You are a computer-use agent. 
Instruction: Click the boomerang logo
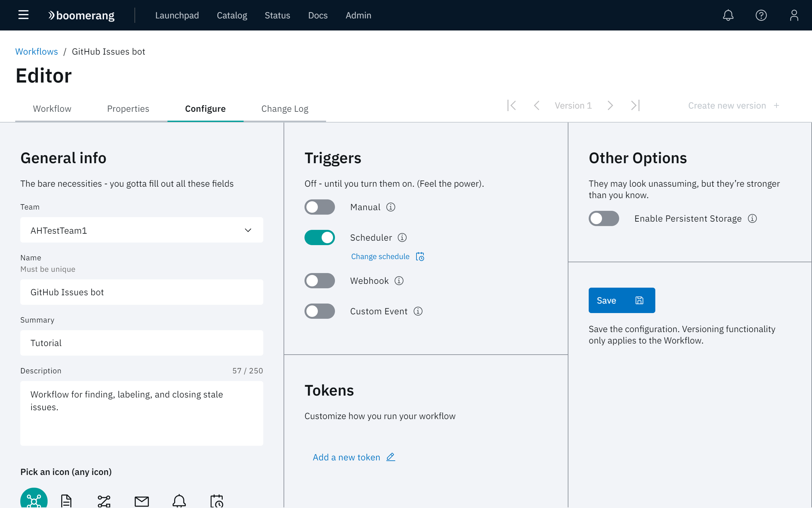pyautogui.click(x=81, y=16)
